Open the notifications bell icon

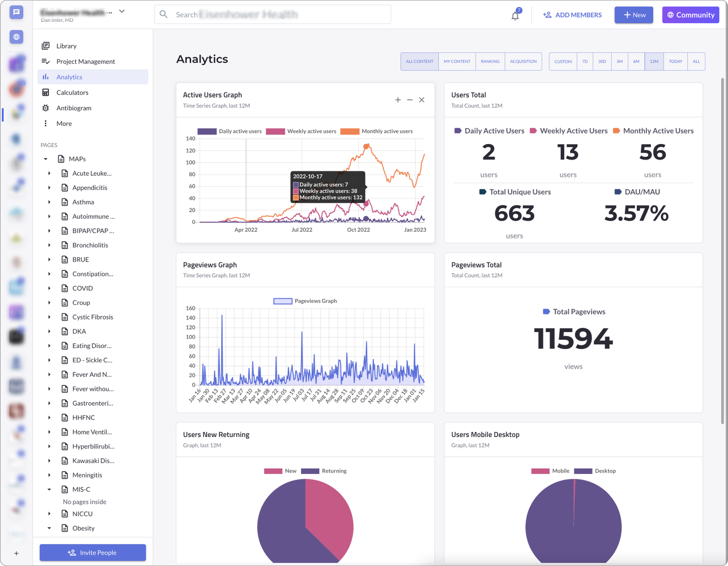pos(515,16)
